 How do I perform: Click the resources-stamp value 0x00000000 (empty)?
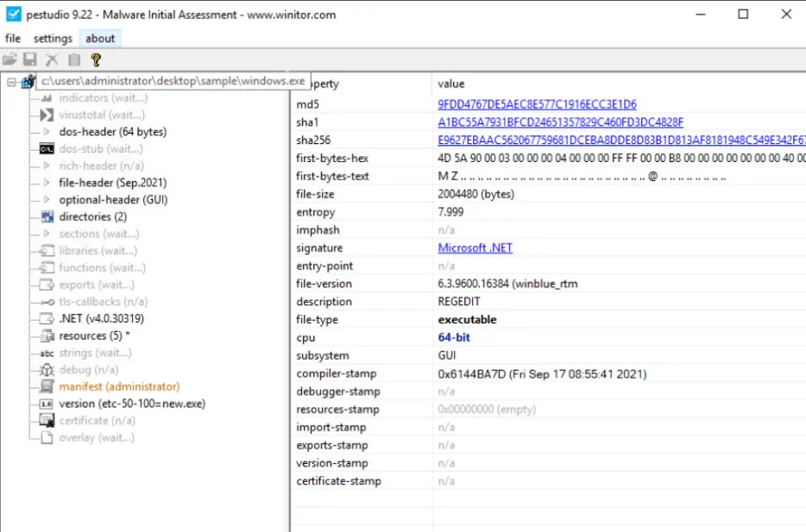[487, 410]
